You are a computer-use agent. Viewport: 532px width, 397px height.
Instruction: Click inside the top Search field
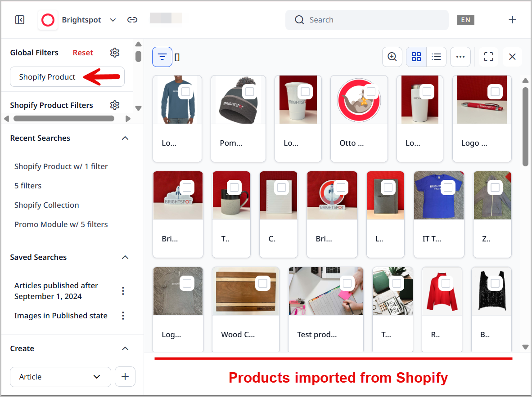[x=366, y=20]
